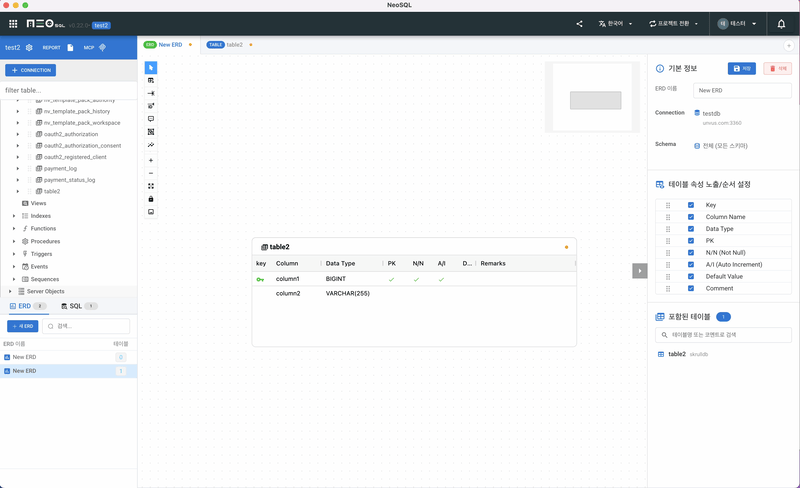Click the filter table input field

pyautogui.click(x=68, y=90)
